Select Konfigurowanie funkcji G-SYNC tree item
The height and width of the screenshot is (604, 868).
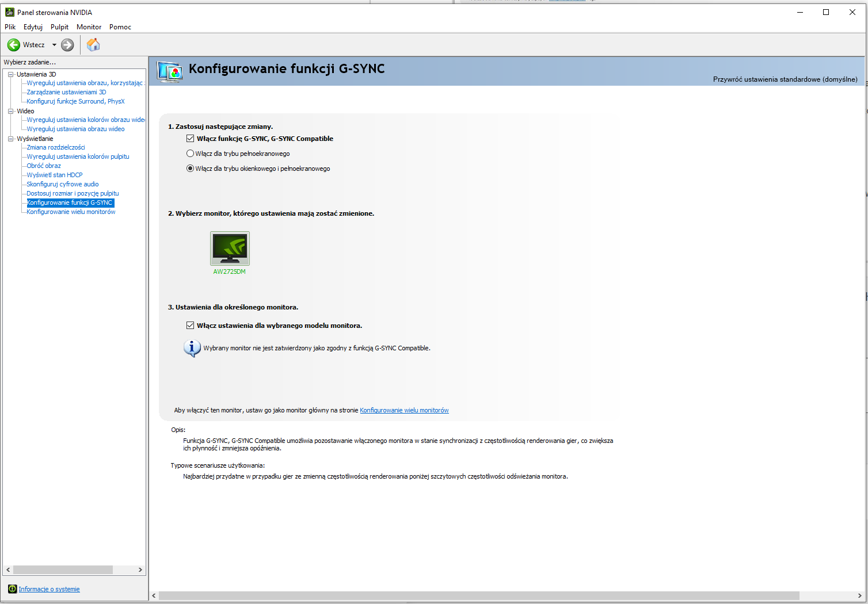coord(70,202)
